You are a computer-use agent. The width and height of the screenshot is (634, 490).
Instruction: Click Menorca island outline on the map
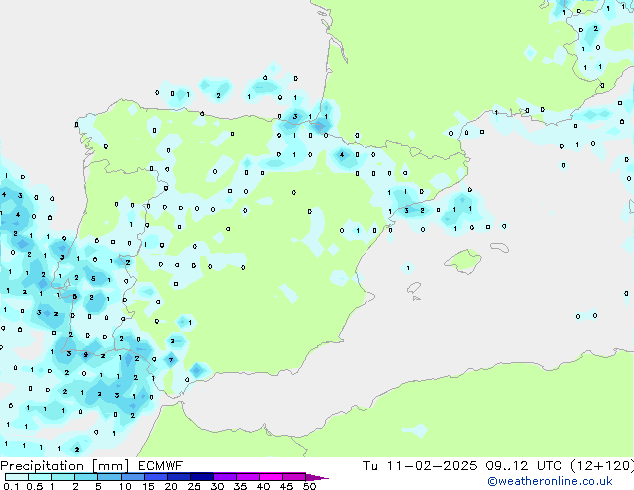(499, 247)
